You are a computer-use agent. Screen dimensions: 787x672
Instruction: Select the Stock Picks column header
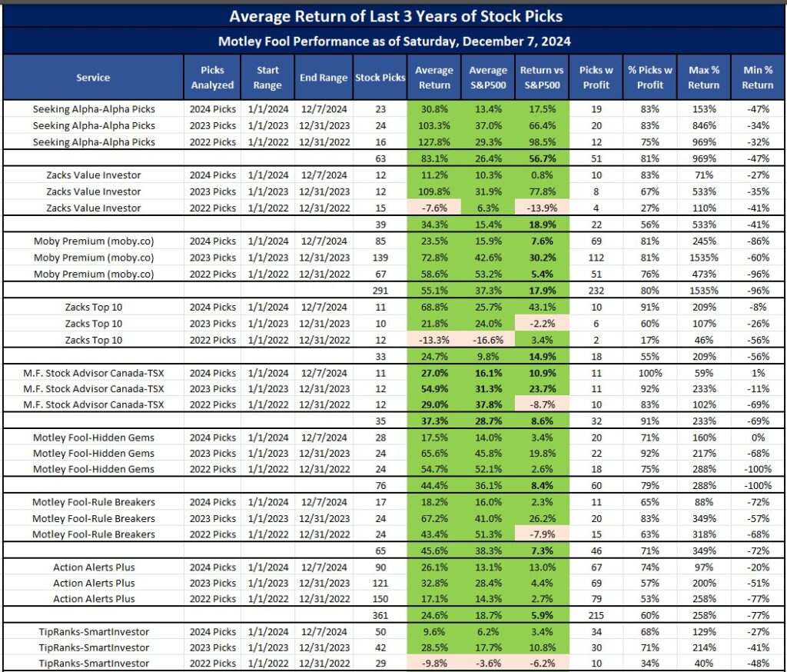pyautogui.click(x=380, y=77)
